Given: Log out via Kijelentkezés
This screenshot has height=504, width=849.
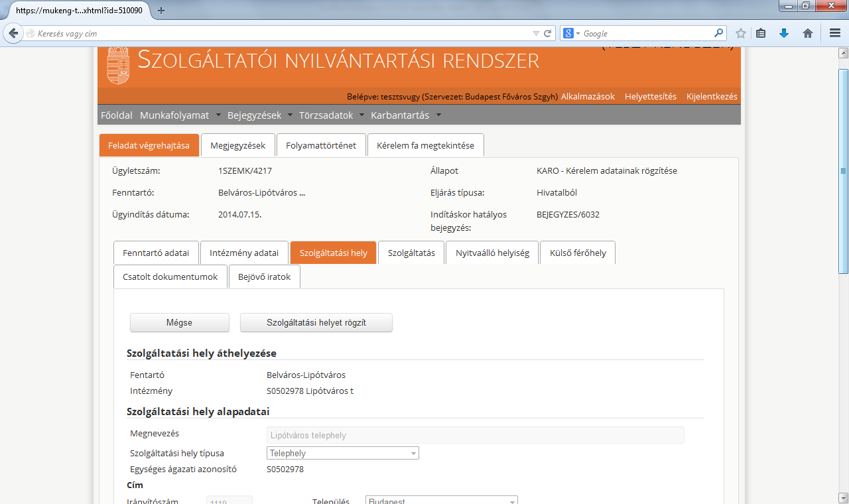Looking at the screenshot, I should [x=712, y=96].
